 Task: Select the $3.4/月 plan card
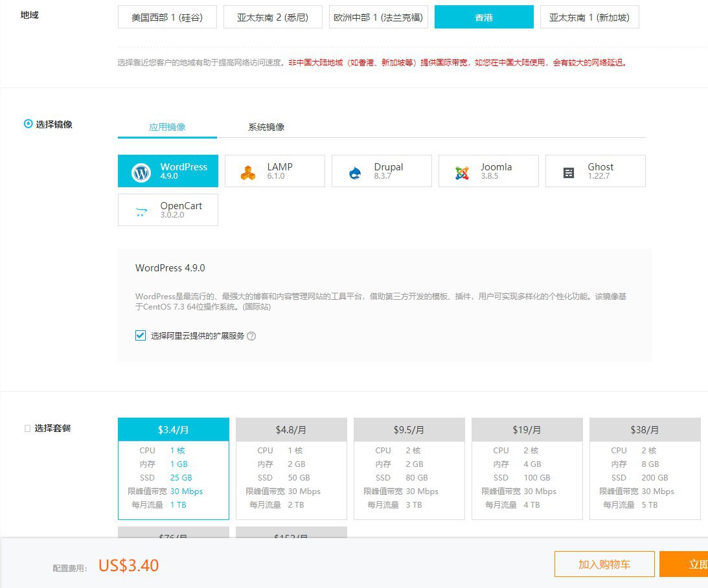(173, 468)
